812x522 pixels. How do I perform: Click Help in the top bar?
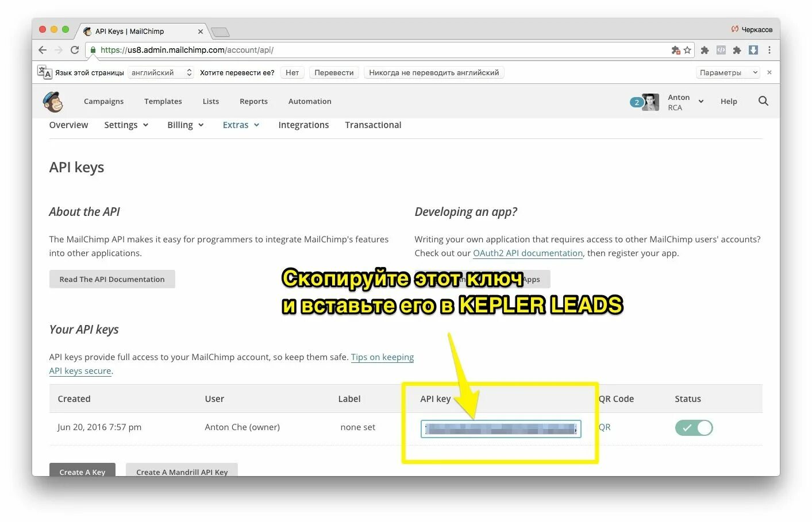729,102
